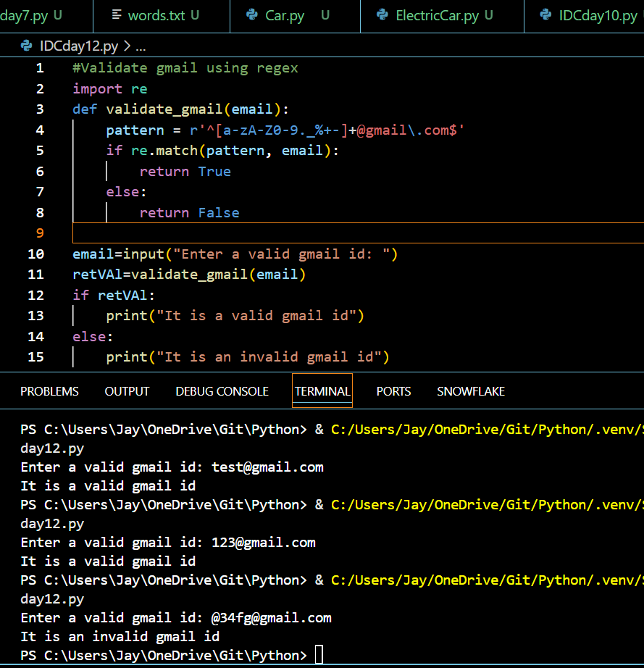Click the string "It is a valid gmail id" in code
Image resolution: width=644 pixels, height=668 pixels.
(x=256, y=316)
